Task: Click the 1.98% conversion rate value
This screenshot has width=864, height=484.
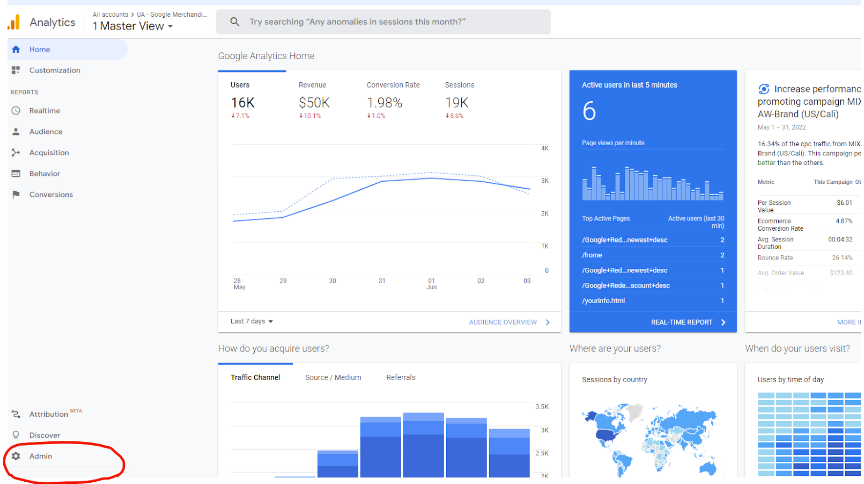Action: coord(385,103)
